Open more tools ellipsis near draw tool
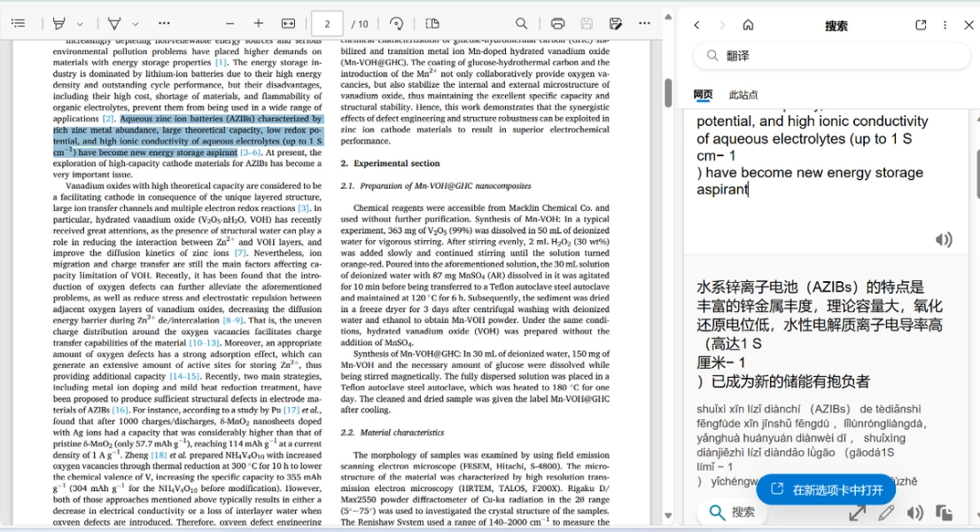This screenshot has width=980, height=532. [x=164, y=24]
